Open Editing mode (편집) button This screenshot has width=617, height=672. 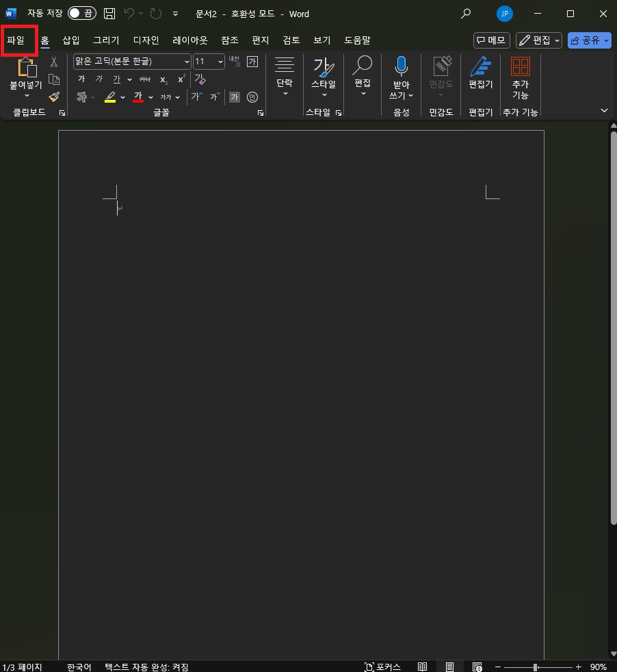tap(538, 40)
